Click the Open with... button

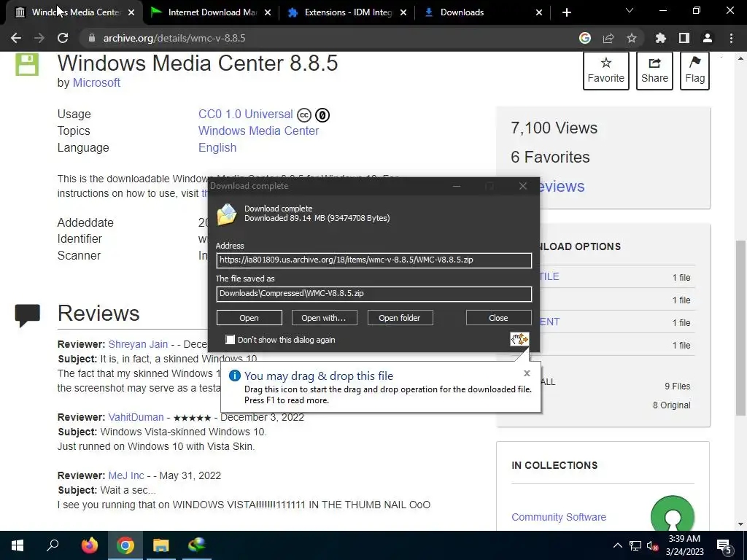point(324,318)
